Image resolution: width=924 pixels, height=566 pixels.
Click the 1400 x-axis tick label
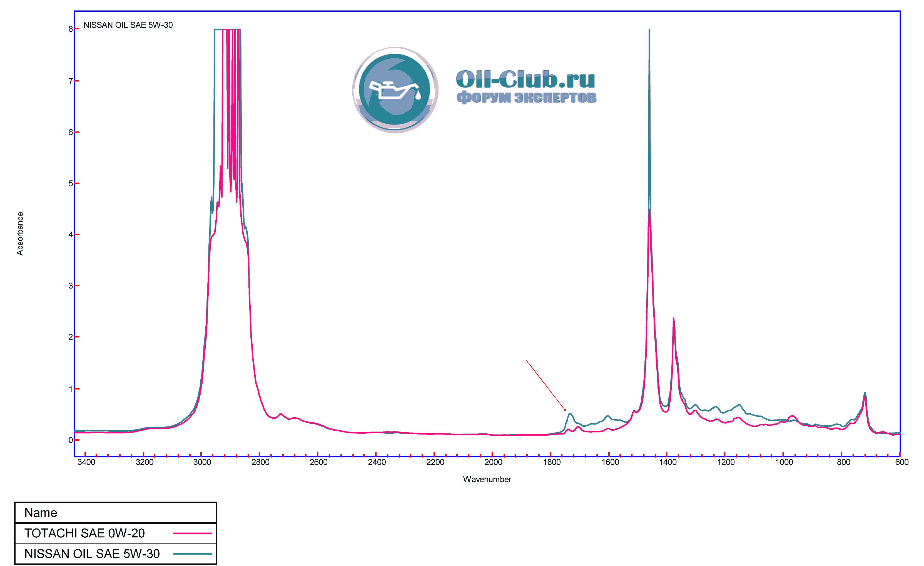pyautogui.click(x=668, y=462)
